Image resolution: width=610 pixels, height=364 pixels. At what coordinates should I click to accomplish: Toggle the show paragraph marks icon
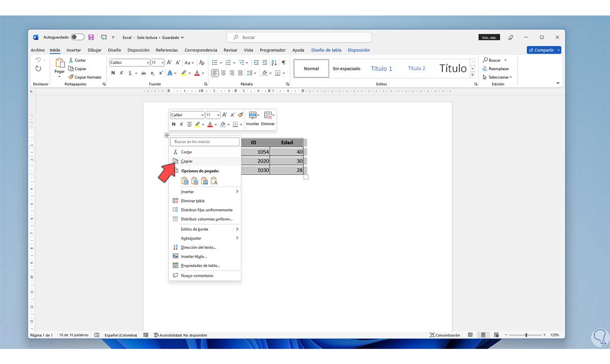(284, 62)
